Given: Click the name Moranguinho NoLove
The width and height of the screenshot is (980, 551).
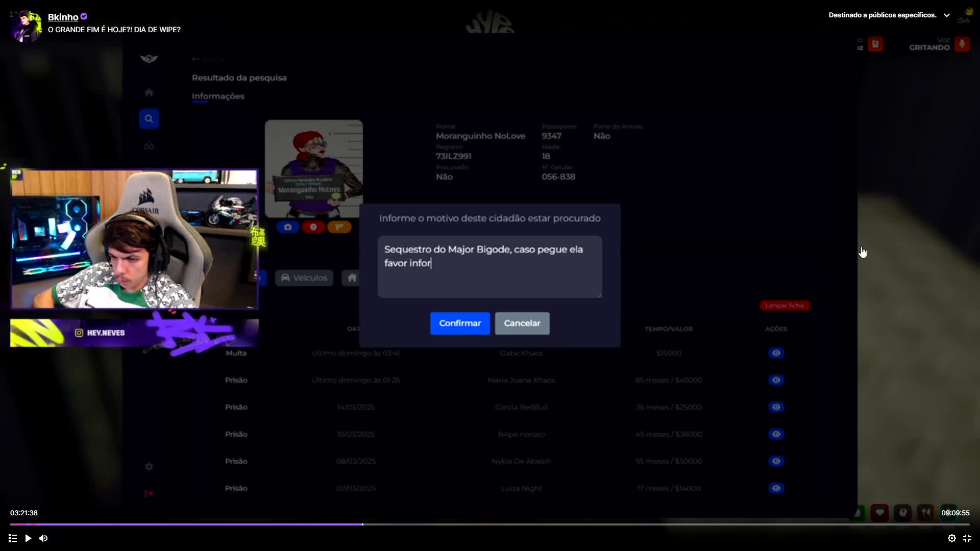Looking at the screenshot, I should point(480,136).
